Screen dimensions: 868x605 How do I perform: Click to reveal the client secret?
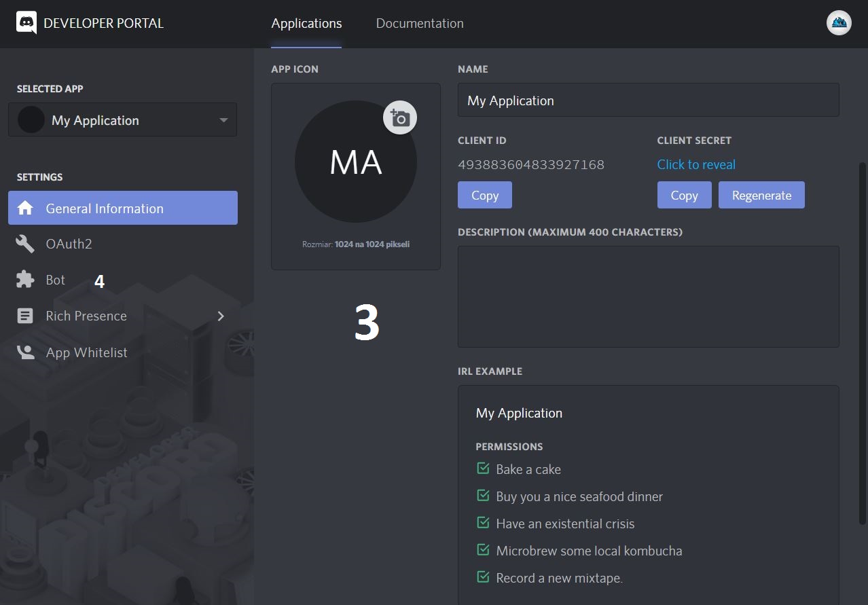point(696,164)
